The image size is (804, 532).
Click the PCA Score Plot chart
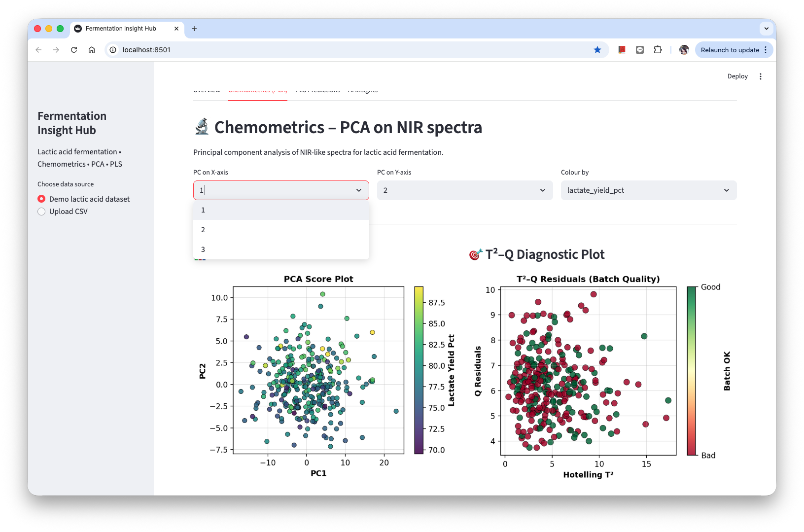(x=318, y=370)
